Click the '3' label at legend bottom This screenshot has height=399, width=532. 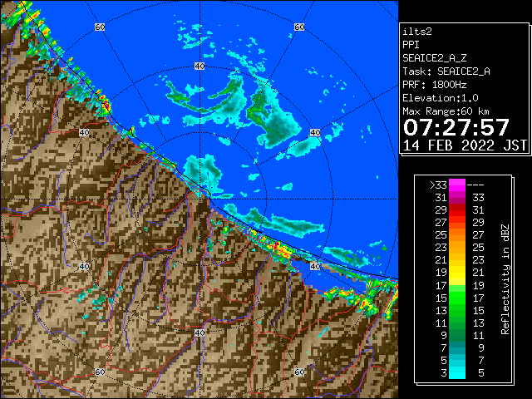(x=444, y=373)
